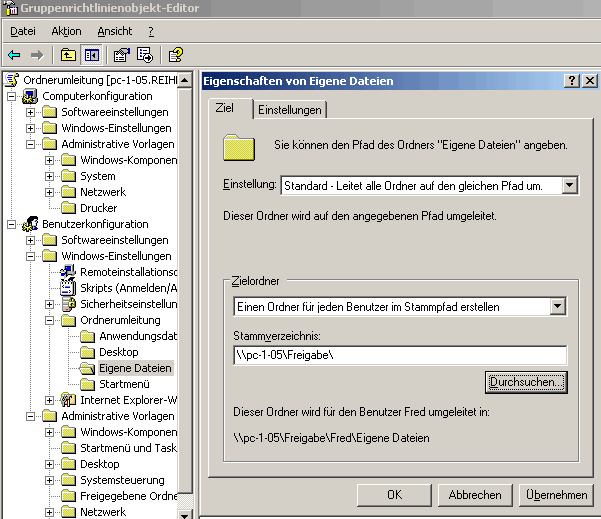The height and width of the screenshot is (519, 601).
Task: Collapse Administrative Vorlagen under Computerkonfiguration
Action: coord(30,144)
